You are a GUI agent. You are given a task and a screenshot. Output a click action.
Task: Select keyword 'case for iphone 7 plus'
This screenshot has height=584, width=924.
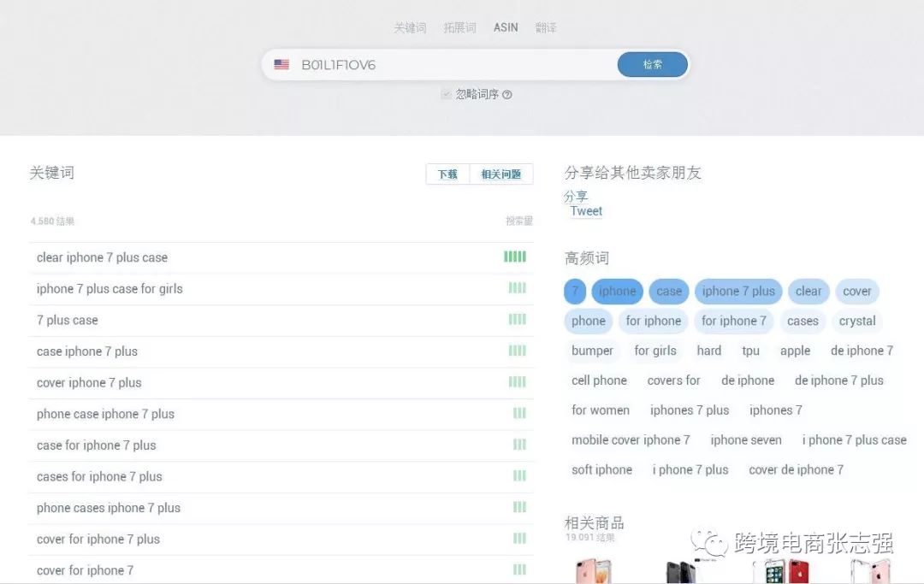click(96, 445)
